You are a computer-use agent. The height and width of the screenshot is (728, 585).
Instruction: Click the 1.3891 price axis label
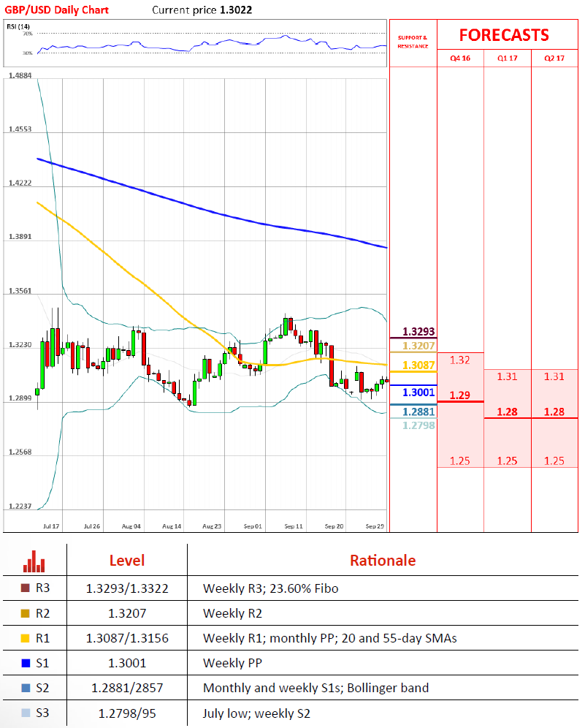(x=20, y=237)
